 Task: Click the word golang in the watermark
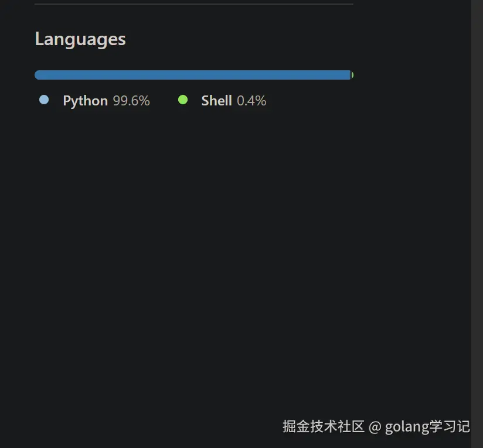click(x=407, y=427)
